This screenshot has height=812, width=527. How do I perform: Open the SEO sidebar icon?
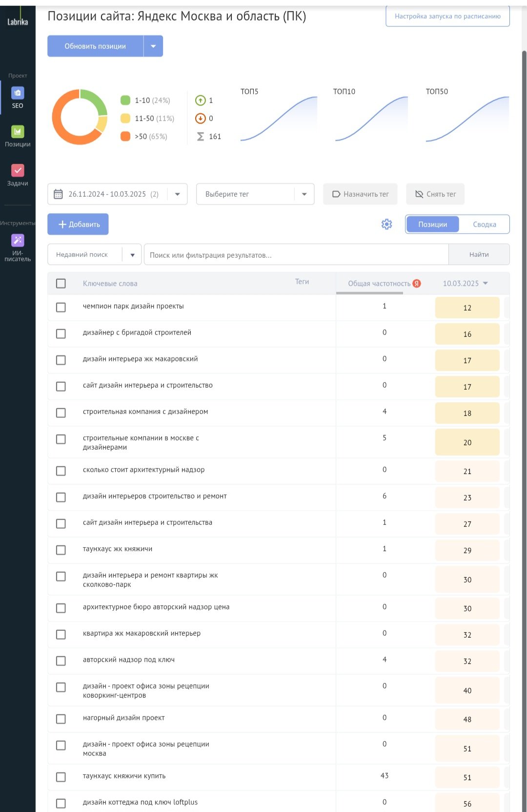pyautogui.click(x=18, y=93)
